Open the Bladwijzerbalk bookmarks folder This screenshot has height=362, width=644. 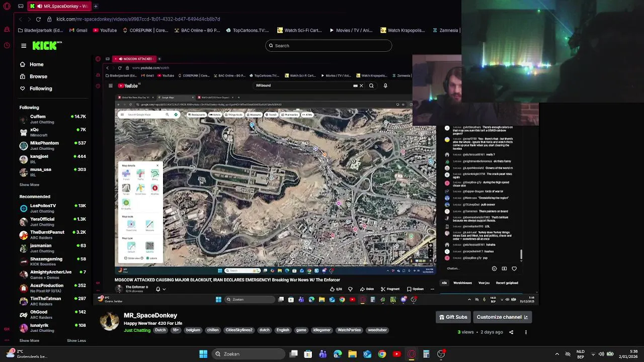tap(41, 30)
